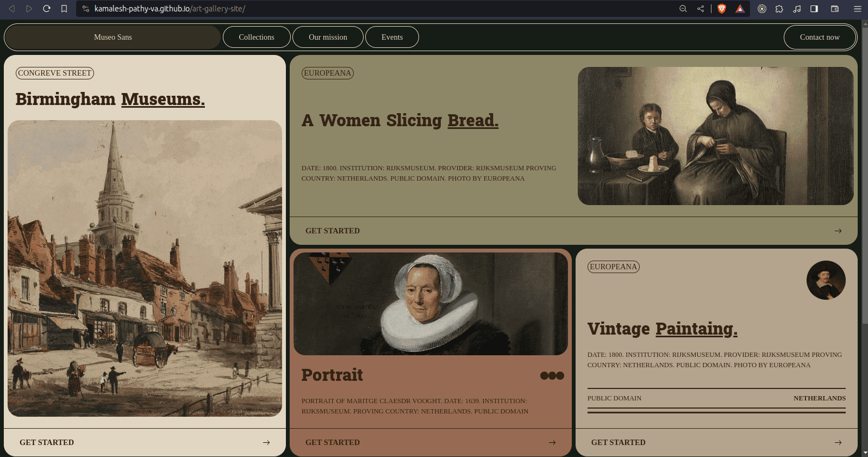Click arrow icon on Vintage Painting footer

[838, 442]
